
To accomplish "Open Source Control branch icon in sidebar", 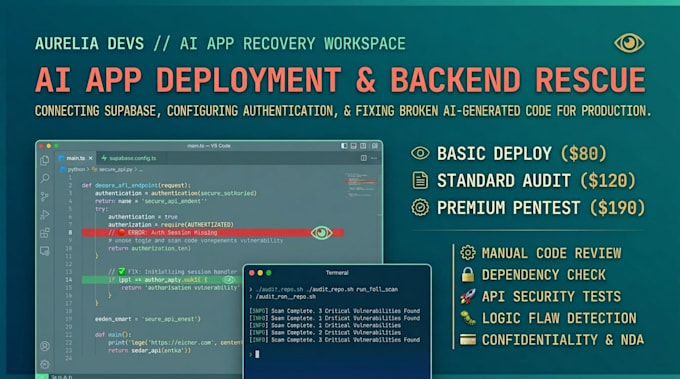I will point(45,196).
